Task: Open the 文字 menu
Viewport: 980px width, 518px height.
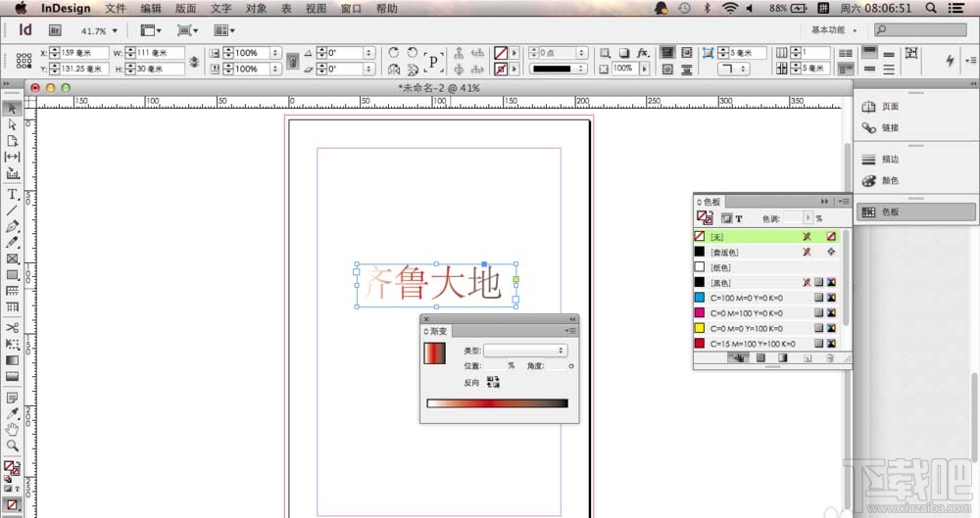Action: click(220, 8)
